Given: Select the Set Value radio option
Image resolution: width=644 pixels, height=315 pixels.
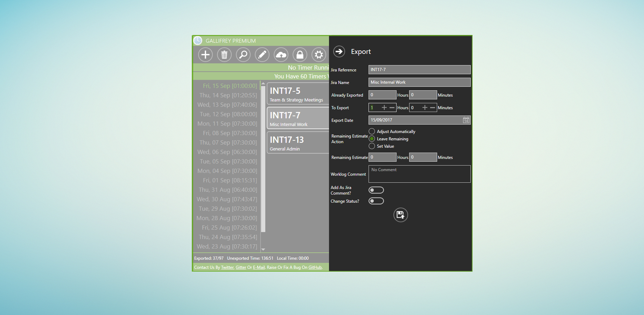Looking at the screenshot, I should 372,146.
